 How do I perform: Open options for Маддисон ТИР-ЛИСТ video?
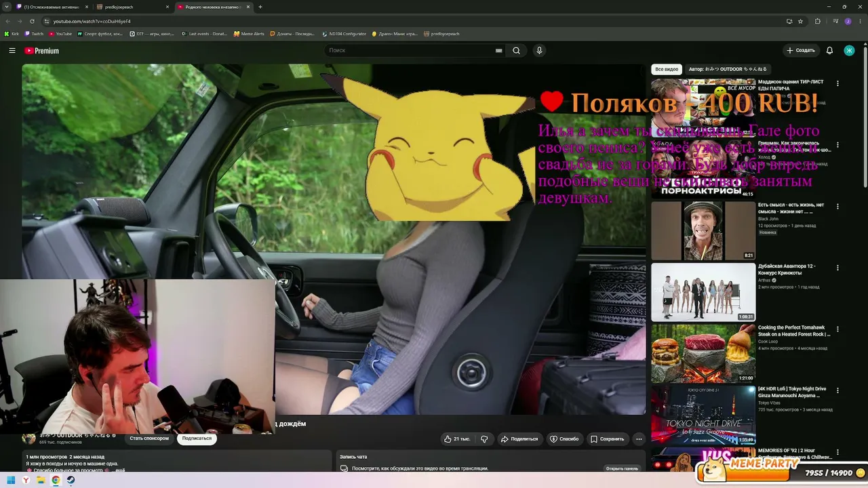837,83
